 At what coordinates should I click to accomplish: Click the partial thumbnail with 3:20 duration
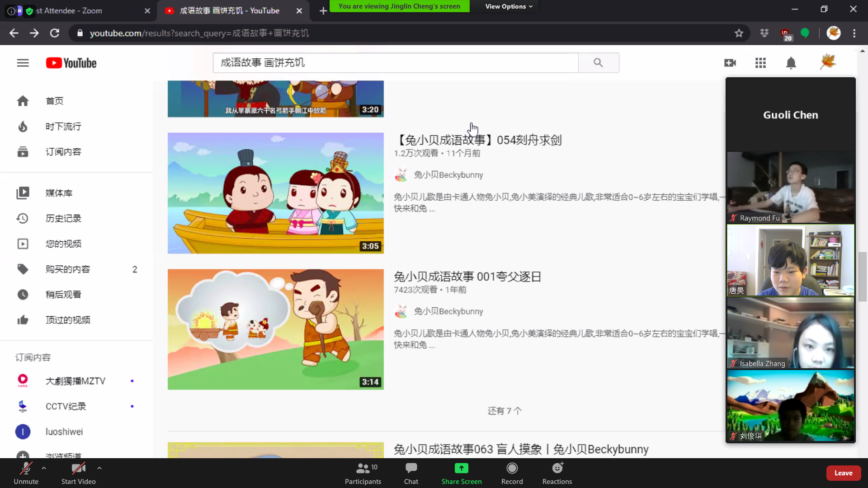[276, 99]
